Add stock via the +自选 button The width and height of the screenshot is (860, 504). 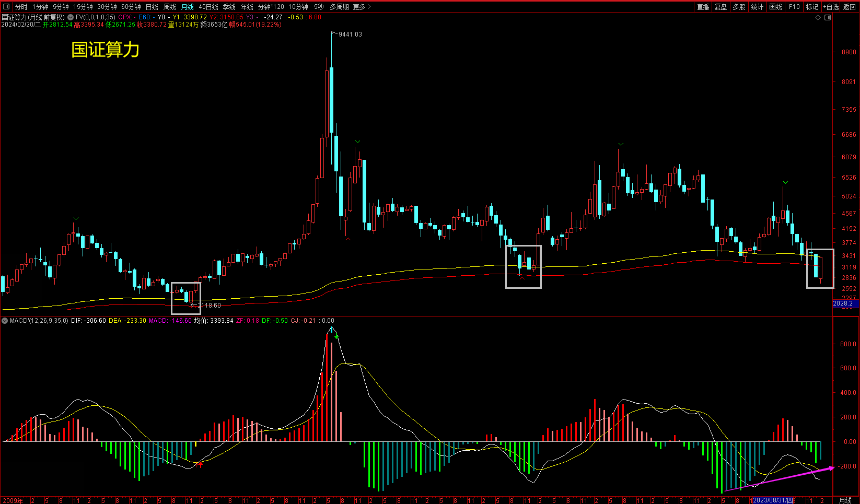click(x=831, y=7)
